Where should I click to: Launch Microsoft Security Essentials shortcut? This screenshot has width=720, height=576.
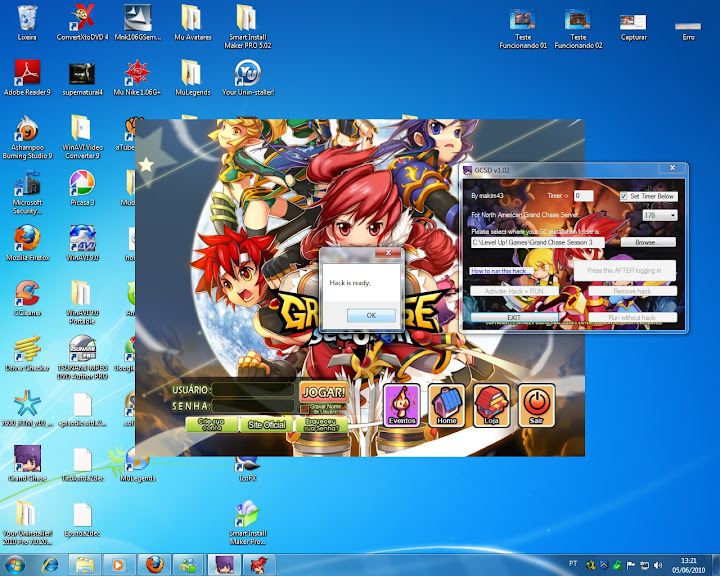click(x=27, y=192)
